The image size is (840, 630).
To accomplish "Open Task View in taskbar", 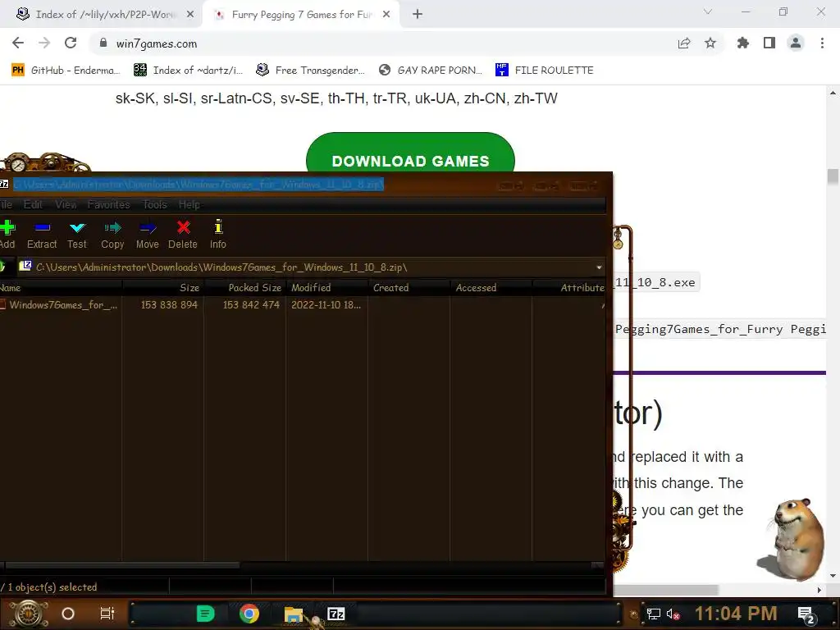I will tap(107, 614).
